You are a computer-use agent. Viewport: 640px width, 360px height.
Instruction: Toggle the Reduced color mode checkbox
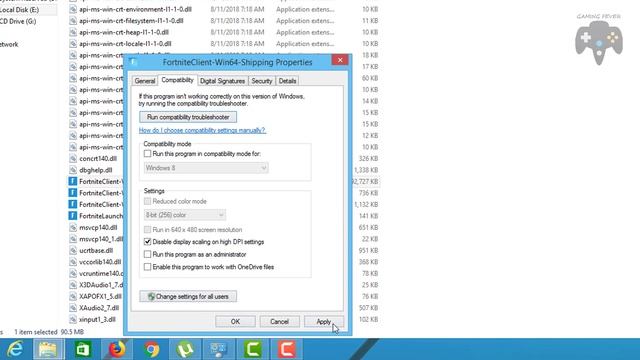[x=147, y=201]
